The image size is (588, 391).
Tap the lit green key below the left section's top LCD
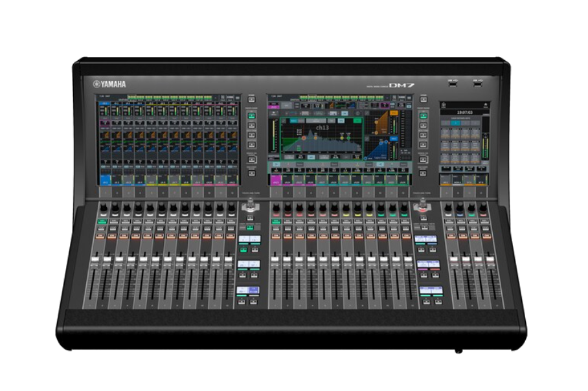pos(243,250)
